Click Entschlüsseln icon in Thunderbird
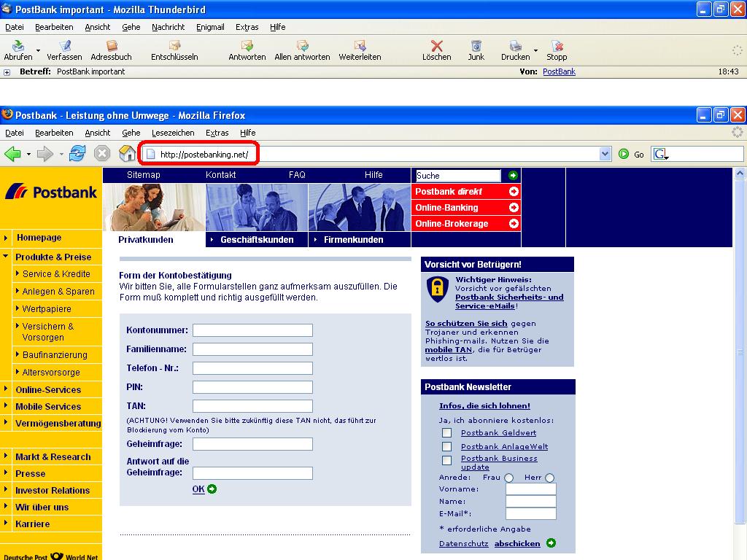747x560 pixels. click(174, 46)
